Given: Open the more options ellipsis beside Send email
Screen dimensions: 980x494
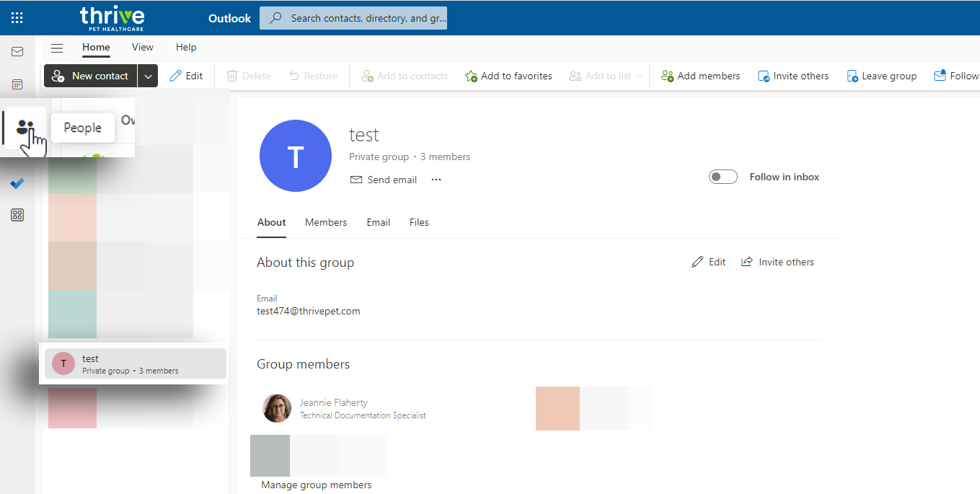Looking at the screenshot, I should tap(436, 180).
